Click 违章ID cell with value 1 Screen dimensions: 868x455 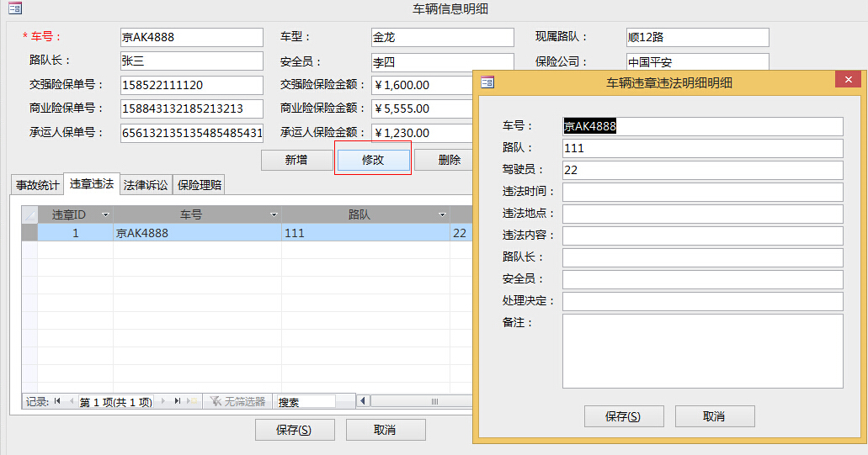(75, 233)
